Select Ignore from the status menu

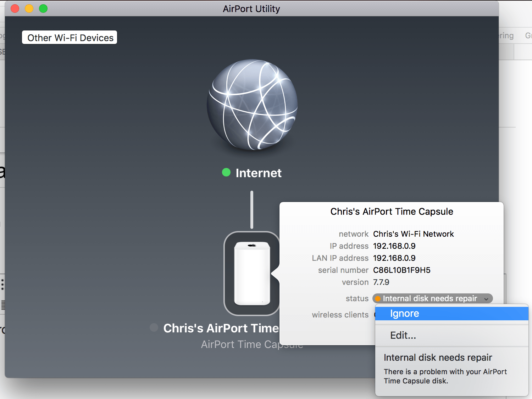(404, 313)
